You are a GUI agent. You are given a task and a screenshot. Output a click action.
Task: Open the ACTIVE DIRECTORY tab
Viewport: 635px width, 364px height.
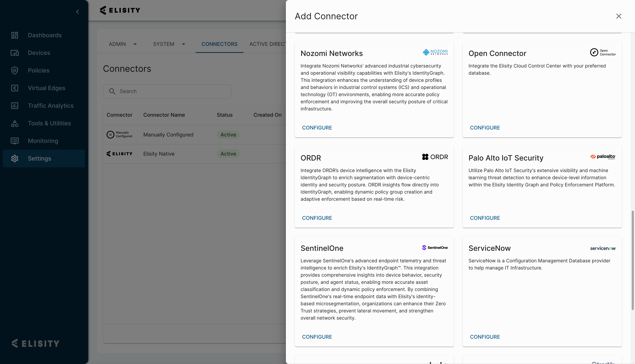click(x=268, y=44)
